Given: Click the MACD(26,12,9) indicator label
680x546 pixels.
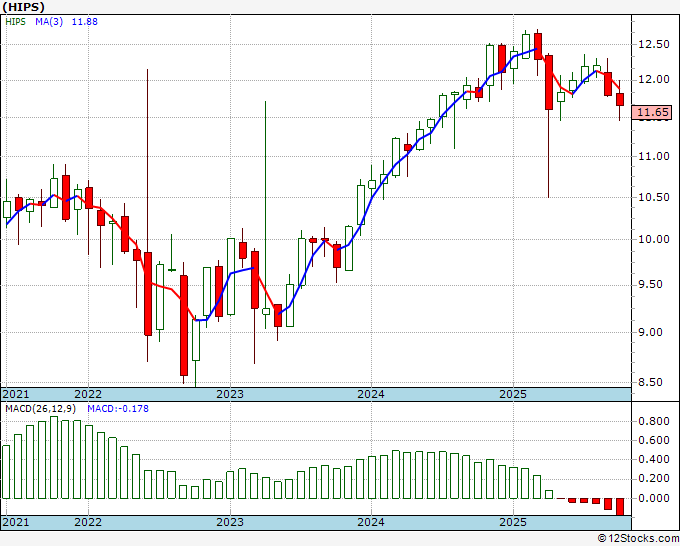Looking at the screenshot, I should [x=41, y=409].
